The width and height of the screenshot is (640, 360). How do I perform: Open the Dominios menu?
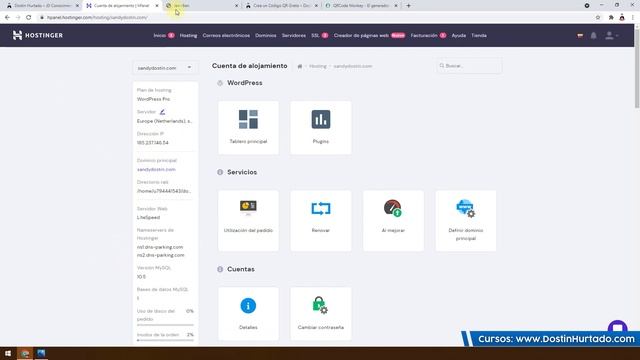[266, 36]
